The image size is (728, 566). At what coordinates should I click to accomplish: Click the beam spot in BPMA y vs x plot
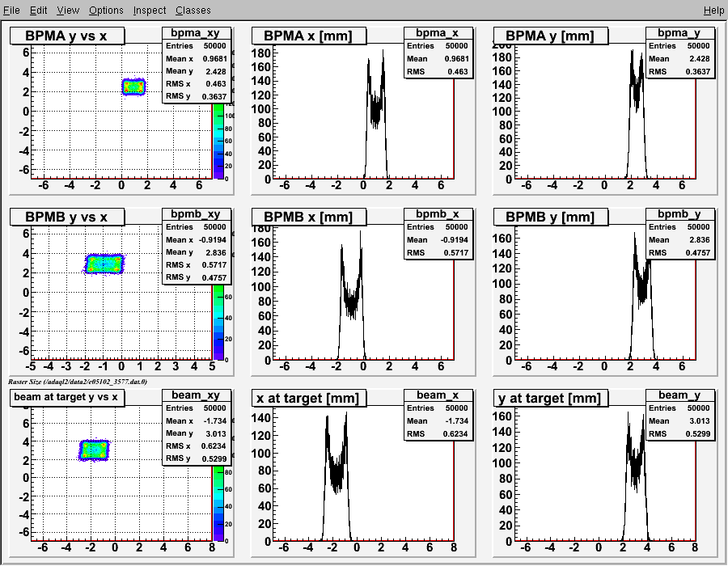click(133, 87)
